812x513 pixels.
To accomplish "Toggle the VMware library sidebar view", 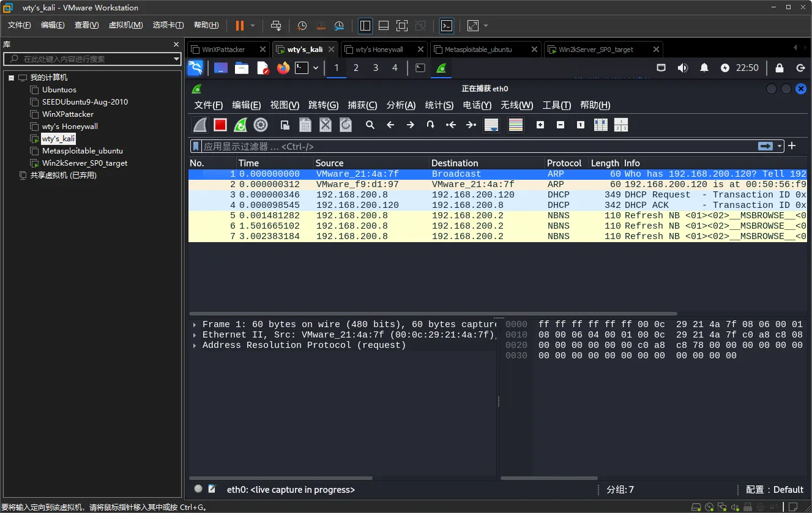I will point(365,26).
